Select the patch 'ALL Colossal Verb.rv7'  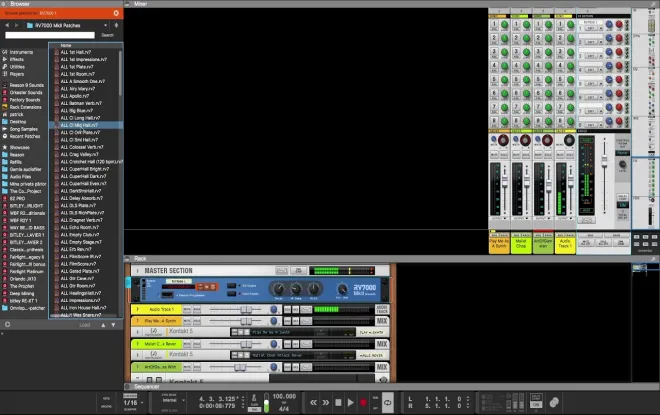(82, 147)
